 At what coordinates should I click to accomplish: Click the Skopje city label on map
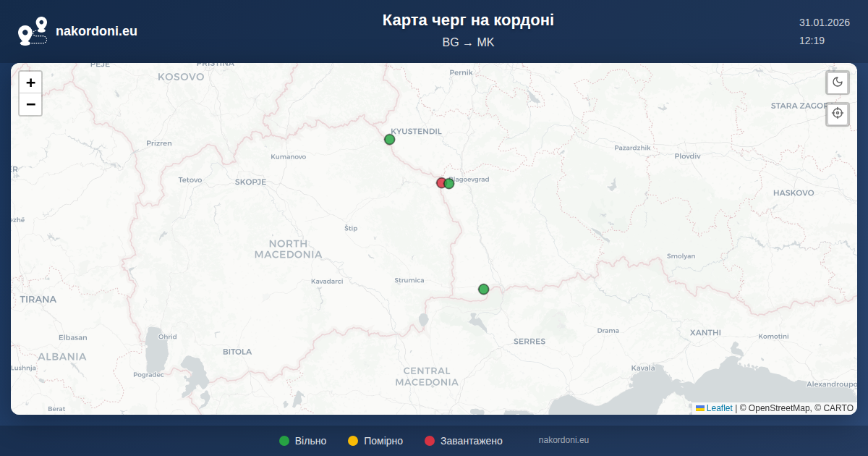click(x=250, y=182)
